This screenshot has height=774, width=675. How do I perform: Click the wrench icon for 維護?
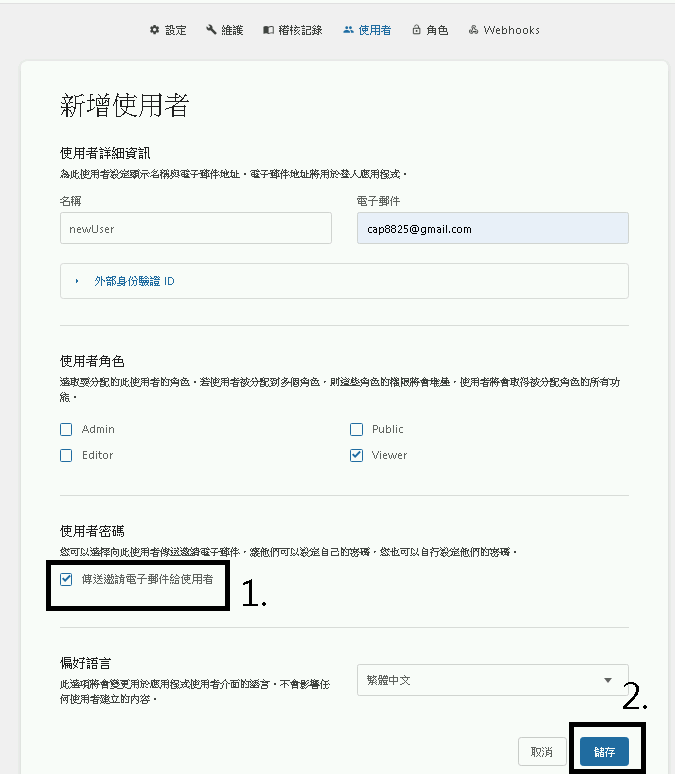[x=211, y=30]
